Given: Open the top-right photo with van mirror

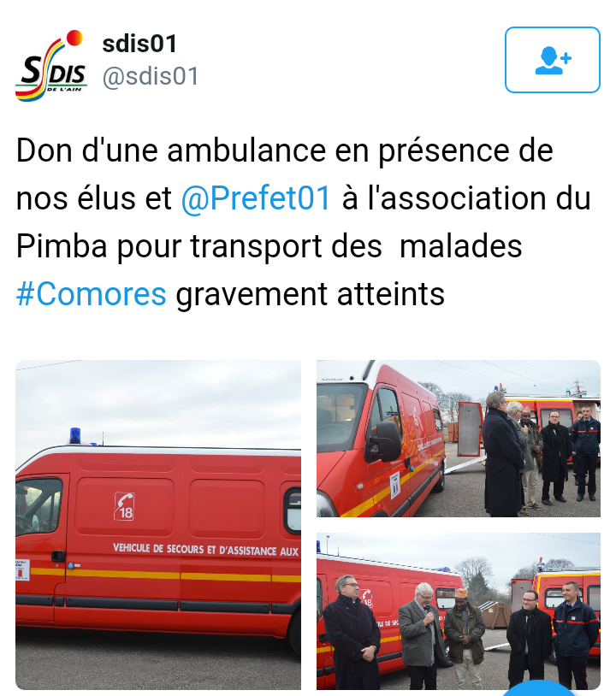Looking at the screenshot, I should click(x=459, y=439).
